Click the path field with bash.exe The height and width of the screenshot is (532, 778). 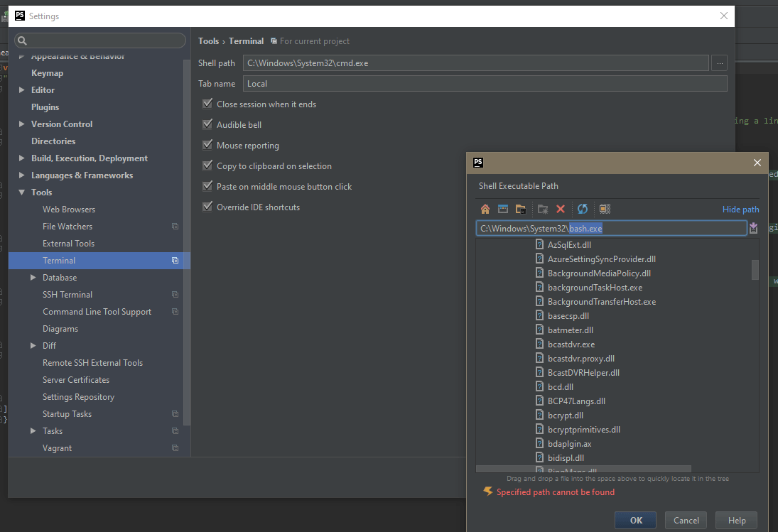pos(611,228)
